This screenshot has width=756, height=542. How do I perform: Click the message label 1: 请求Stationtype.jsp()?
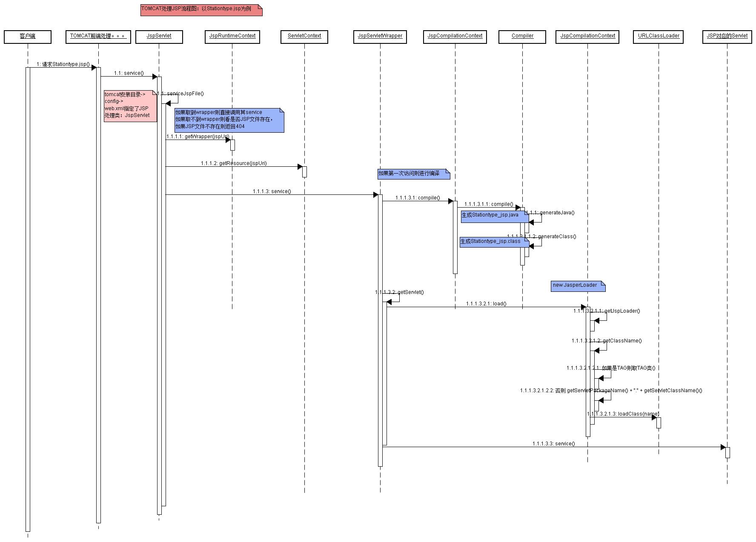tap(63, 64)
